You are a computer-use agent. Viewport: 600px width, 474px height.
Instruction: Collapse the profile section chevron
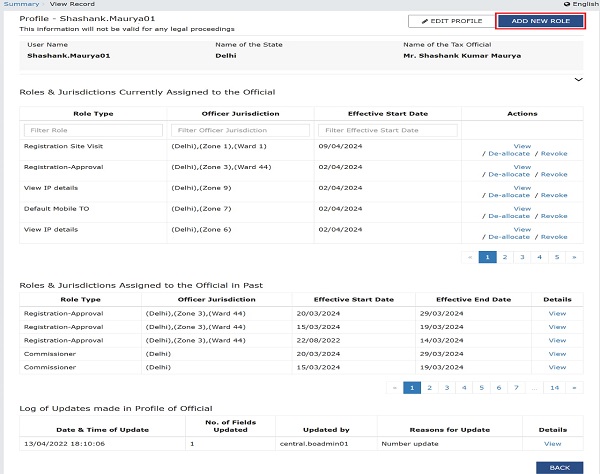coord(579,80)
